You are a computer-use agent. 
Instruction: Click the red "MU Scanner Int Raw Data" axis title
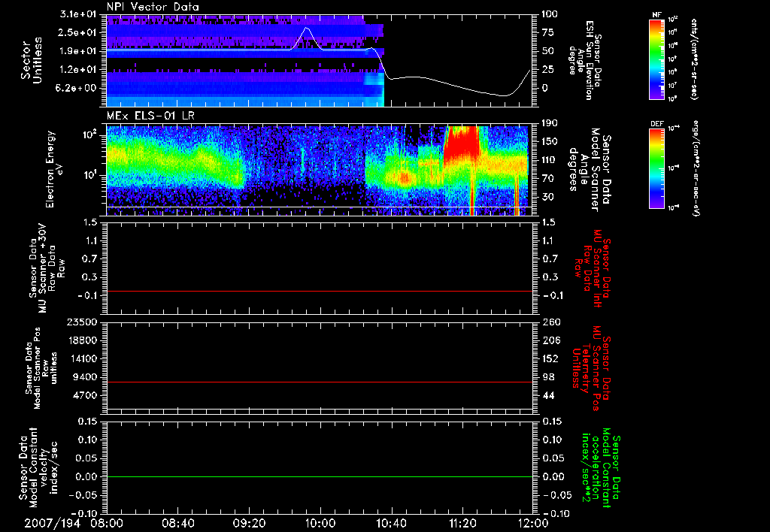593,268
